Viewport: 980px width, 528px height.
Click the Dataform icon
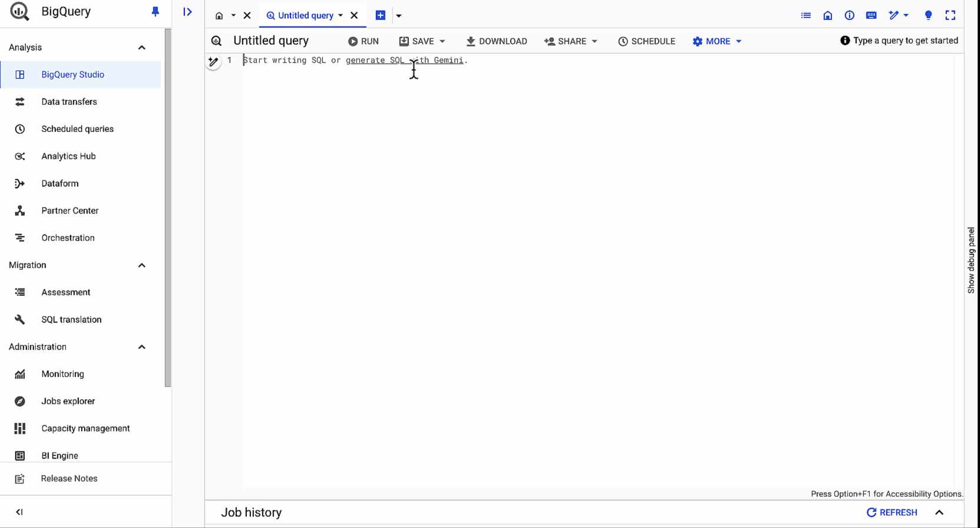[20, 183]
